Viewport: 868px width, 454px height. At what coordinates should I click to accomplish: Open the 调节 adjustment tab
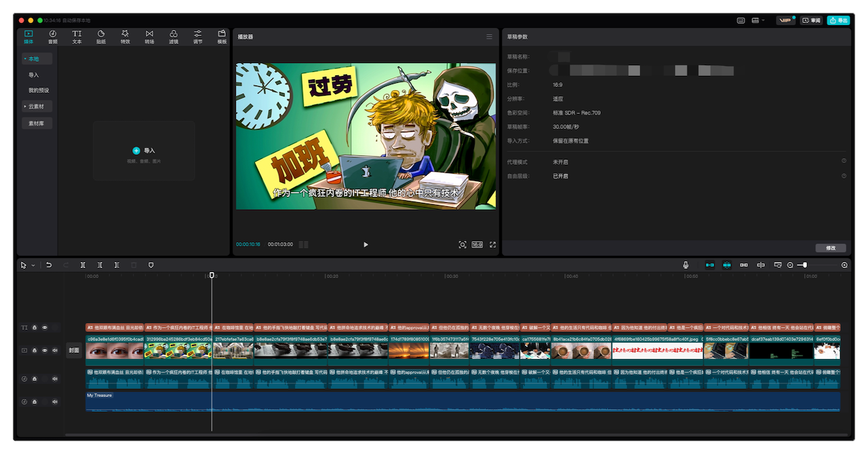point(197,37)
